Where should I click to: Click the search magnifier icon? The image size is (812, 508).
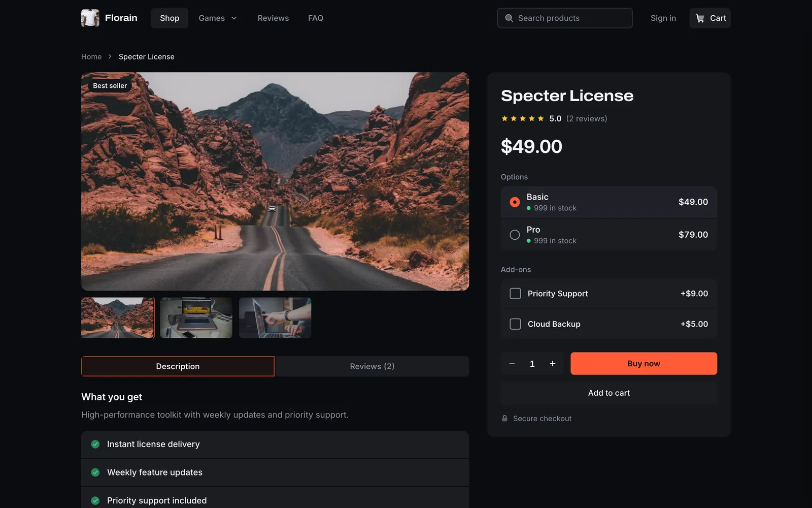509,18
